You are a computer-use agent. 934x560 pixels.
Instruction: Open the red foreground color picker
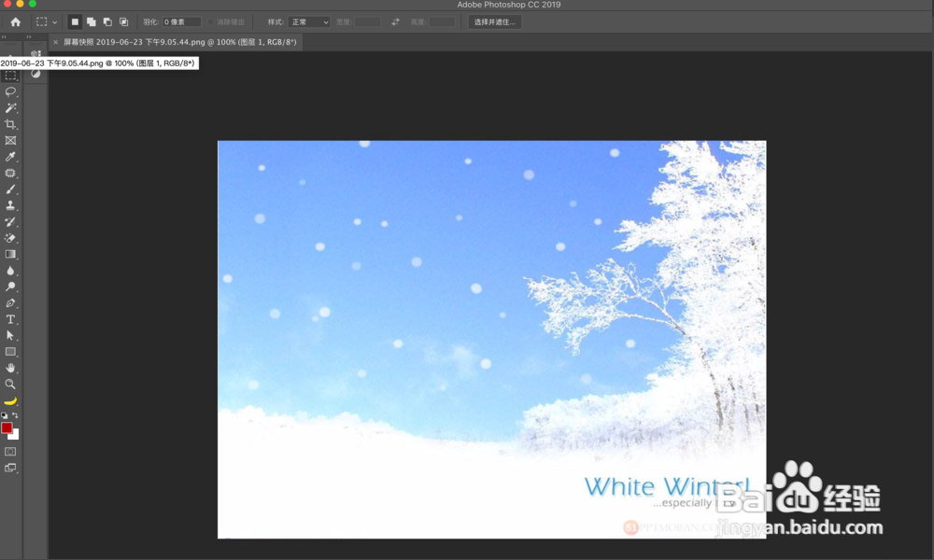[x=6, y=427]
